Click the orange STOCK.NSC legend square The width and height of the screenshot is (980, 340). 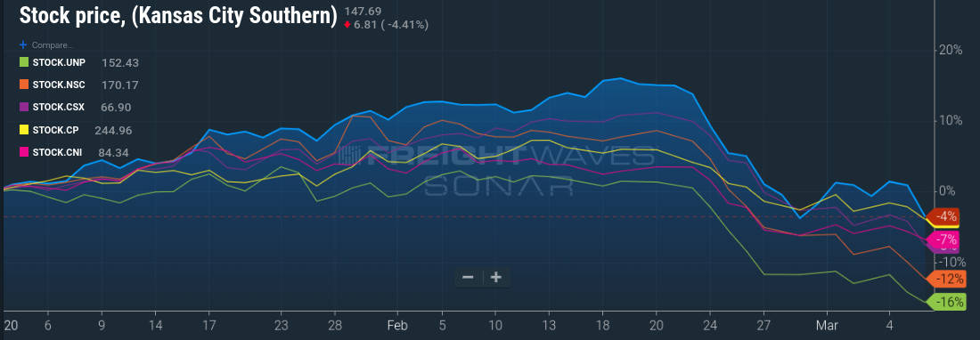point(24,85)
